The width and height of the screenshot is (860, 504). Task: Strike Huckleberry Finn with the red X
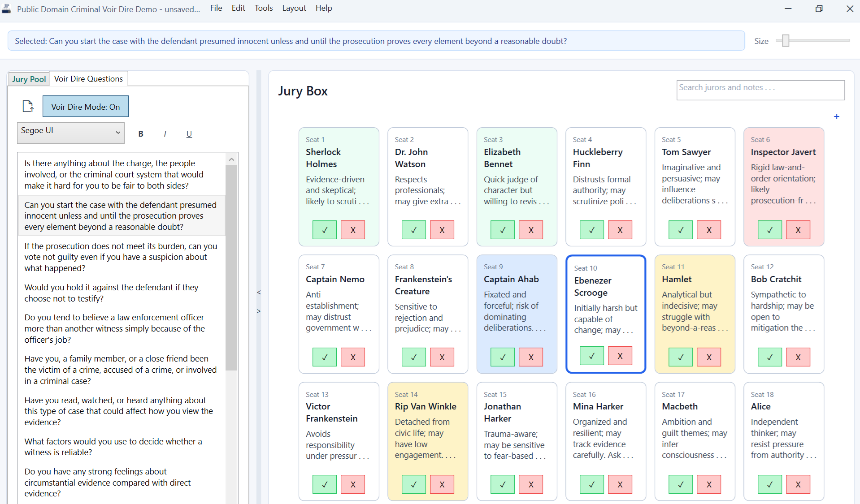pyautogui.click(x=620, y=230)
